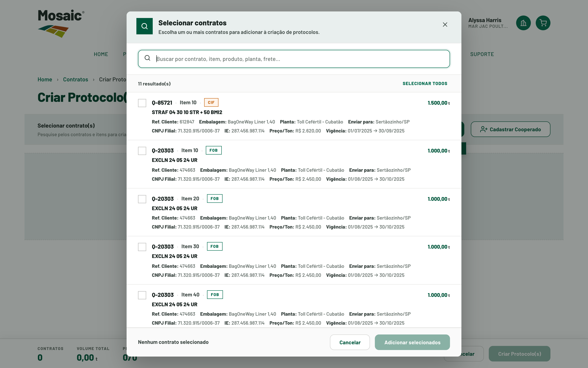Click the CIF badge on Q-85721
The width and height of the screenshot is (588, 368).
tap(211, 102)
